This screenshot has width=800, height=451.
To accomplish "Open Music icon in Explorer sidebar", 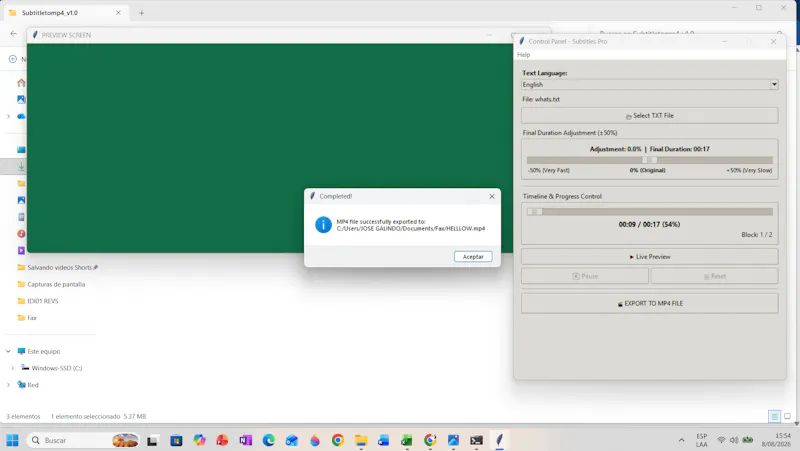I will [x=21, y=234].
